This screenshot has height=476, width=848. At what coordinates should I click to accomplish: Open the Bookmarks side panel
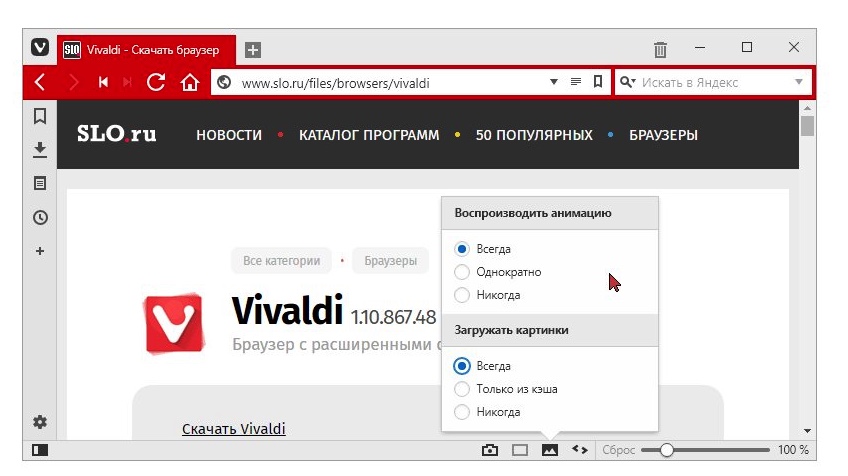click(39, 116)
